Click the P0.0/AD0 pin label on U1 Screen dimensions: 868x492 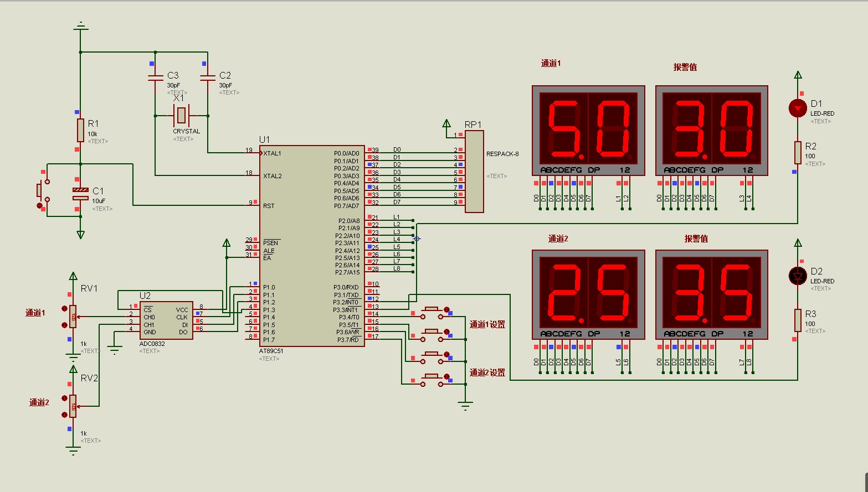pos(347,154)
